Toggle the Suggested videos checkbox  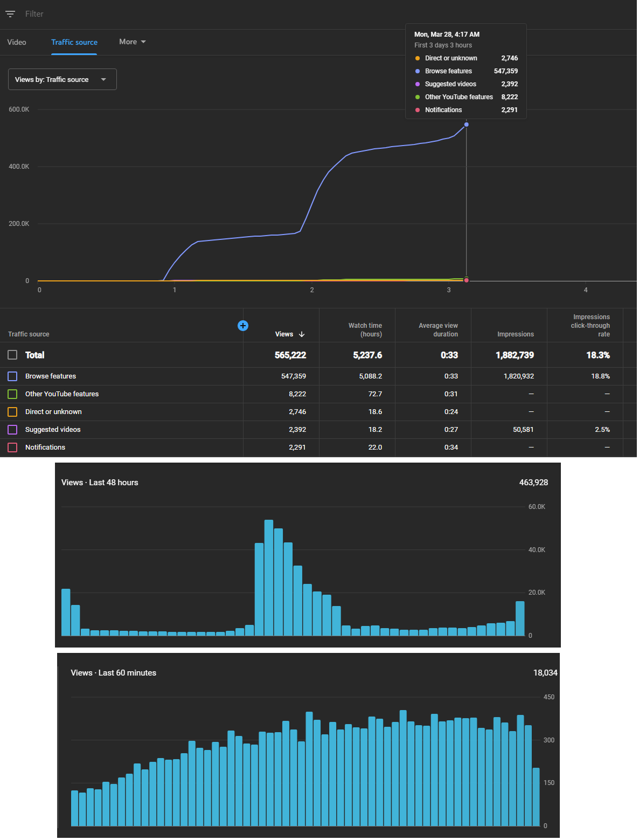point(12,430)
